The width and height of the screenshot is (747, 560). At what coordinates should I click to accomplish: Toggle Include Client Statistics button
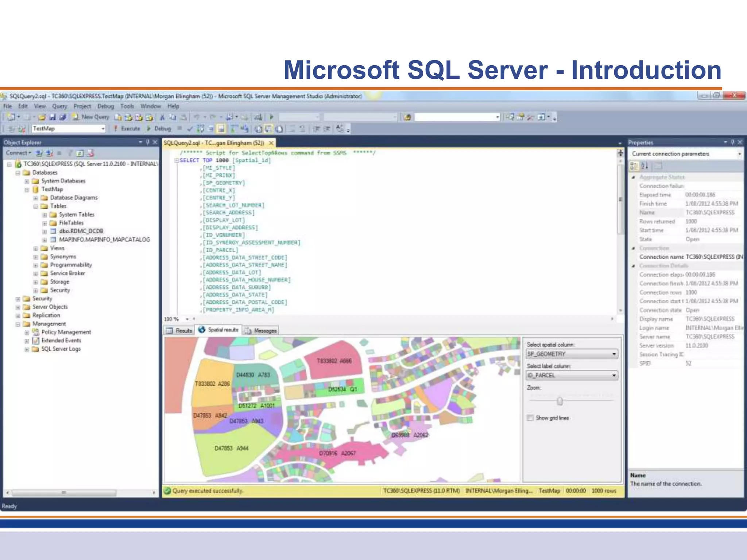point(244,129)
